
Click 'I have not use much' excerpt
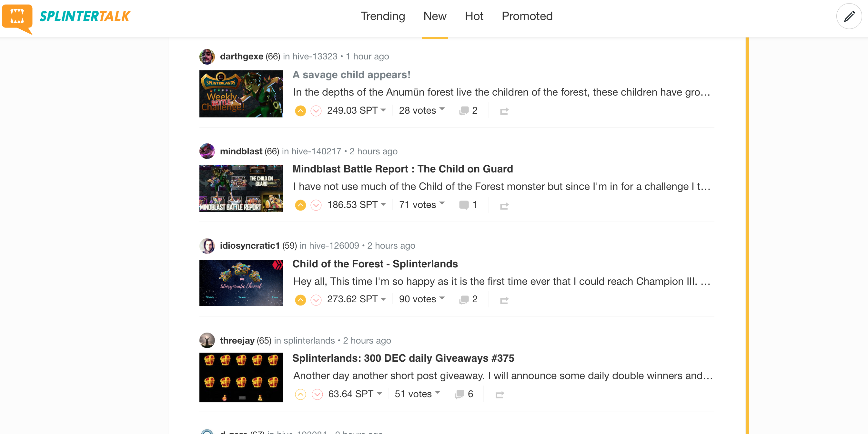click(502, 186)
